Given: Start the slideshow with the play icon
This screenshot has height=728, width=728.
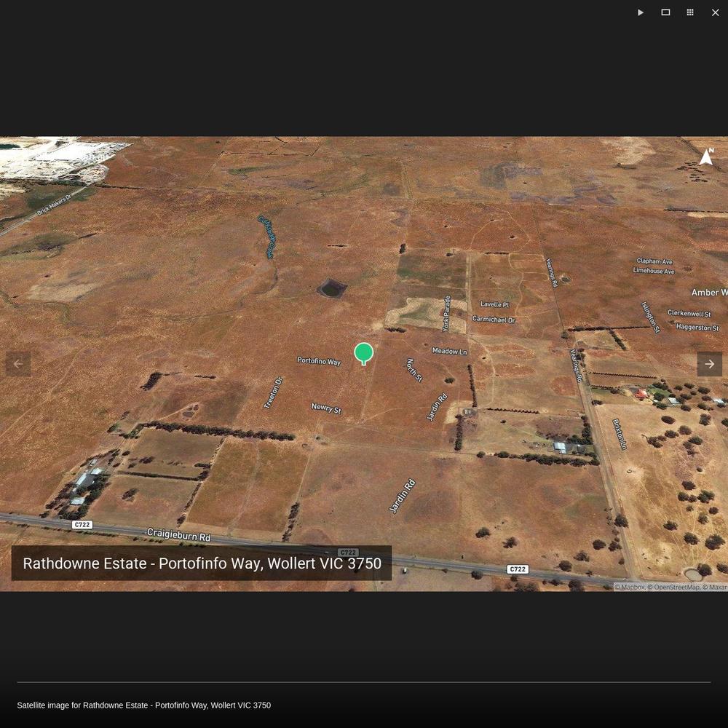Looking at the screenshot, I should click(641, 12).
